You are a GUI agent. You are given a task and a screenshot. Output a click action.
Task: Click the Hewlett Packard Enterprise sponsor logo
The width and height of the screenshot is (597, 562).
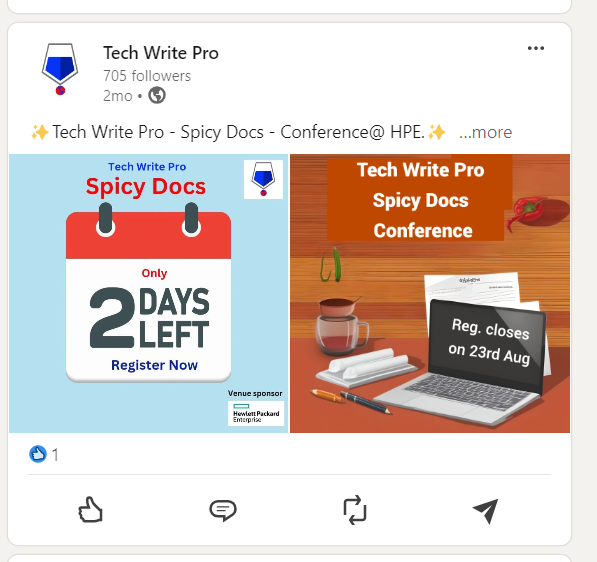click(x=256, y=414)
